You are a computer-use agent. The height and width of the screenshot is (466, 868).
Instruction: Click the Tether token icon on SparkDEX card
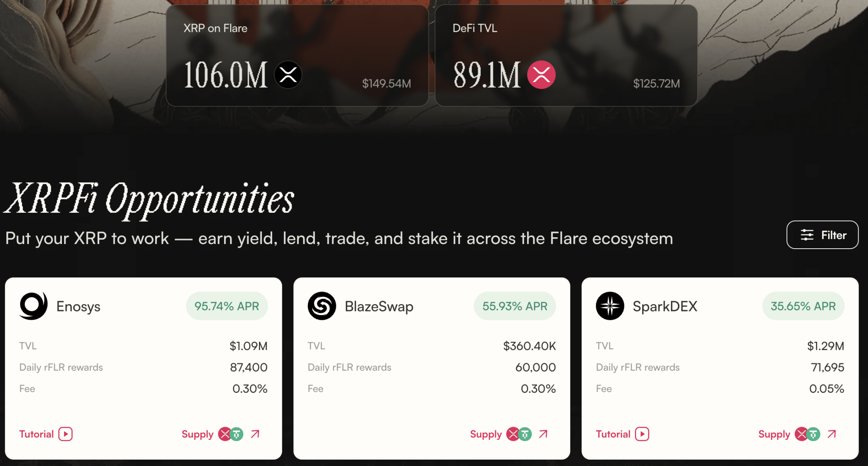pyautogui.click(x=813, y=434)
